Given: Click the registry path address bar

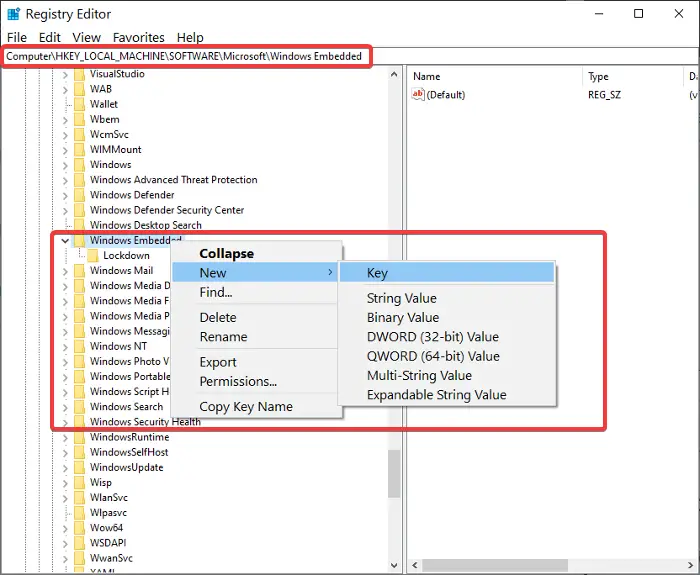Looking at the screenshot, I should coord(350,56).
